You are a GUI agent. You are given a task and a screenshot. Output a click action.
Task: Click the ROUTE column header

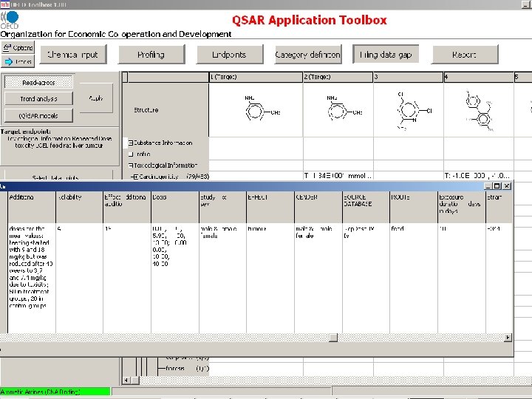click(414, 207)
